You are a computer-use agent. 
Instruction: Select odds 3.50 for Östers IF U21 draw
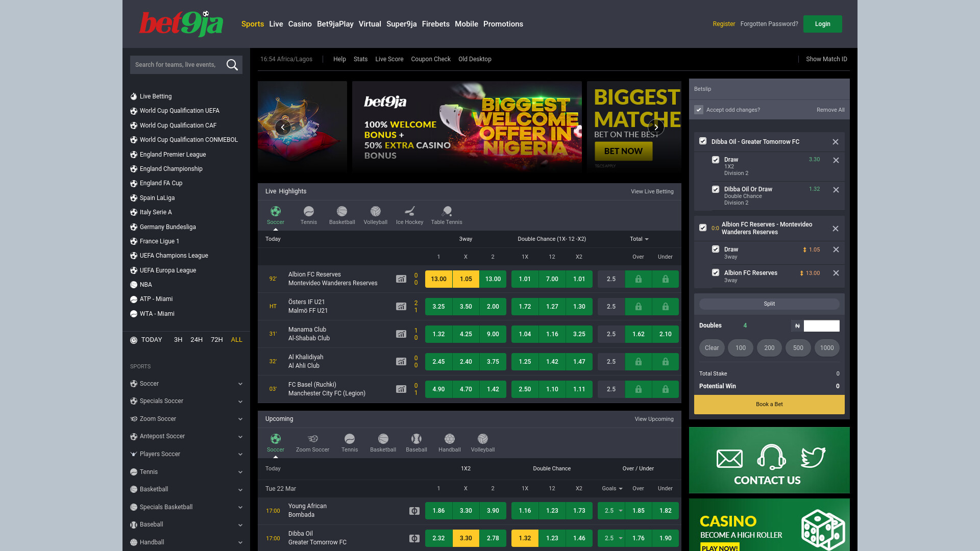pos(465,307)
